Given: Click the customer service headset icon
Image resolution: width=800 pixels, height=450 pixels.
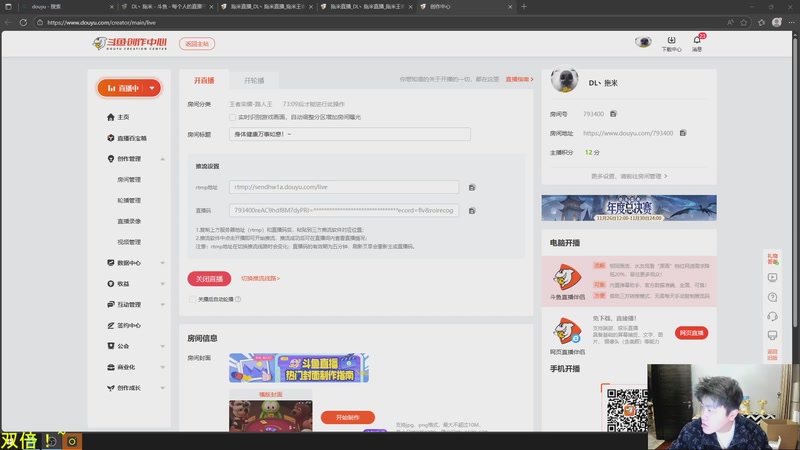Looking at the screenshot, I should click(772, 316).
